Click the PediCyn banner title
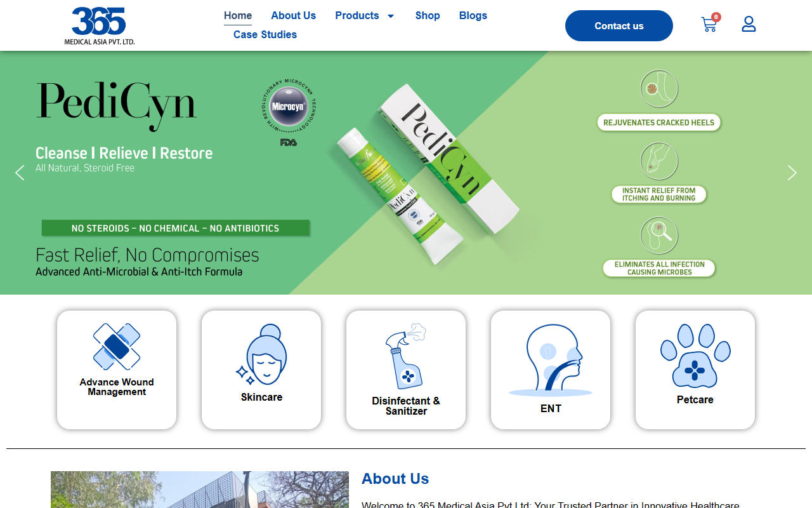This screenshot has width=812, height=508. point(117,105)
